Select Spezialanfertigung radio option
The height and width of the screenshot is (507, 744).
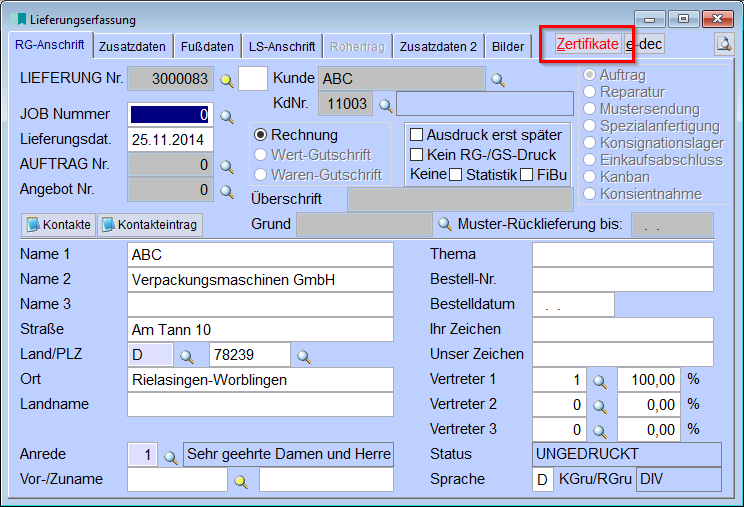589,126
